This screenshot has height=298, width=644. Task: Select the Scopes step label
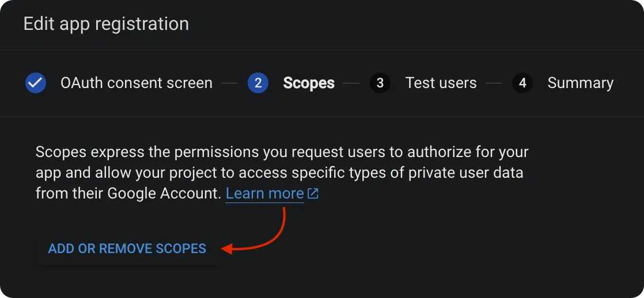tap(309, 83)
